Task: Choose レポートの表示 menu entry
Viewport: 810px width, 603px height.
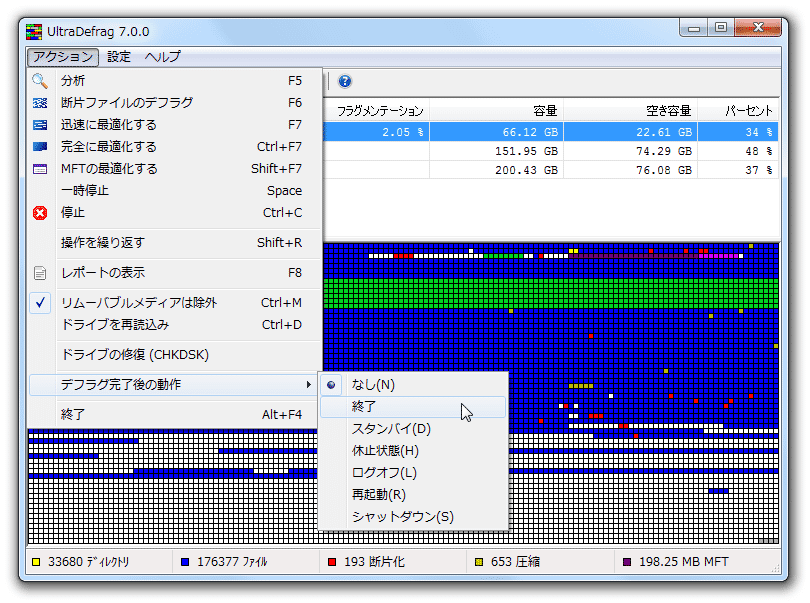Action: tap(175, 273)
